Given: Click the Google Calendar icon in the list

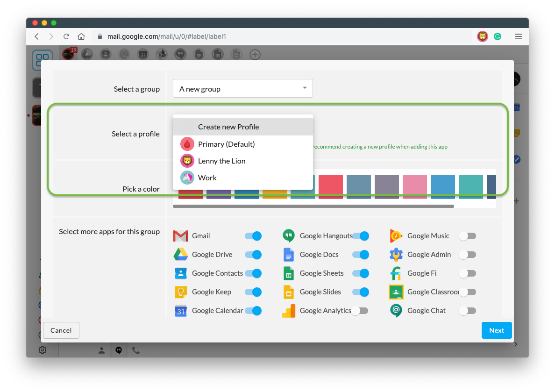Looking at the screenshot, I should point(180,311).
